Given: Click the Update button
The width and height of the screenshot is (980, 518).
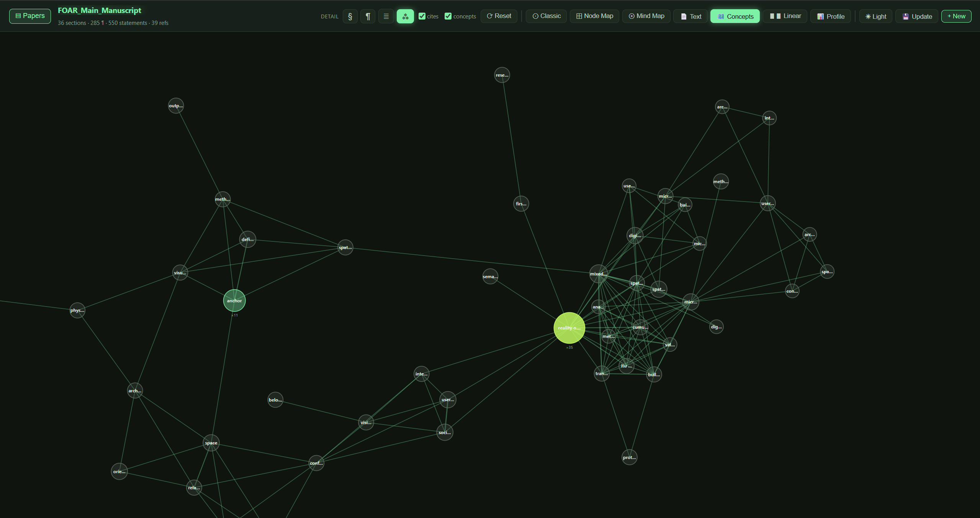Looking at the screenshot, I should (x=917, y=16).
